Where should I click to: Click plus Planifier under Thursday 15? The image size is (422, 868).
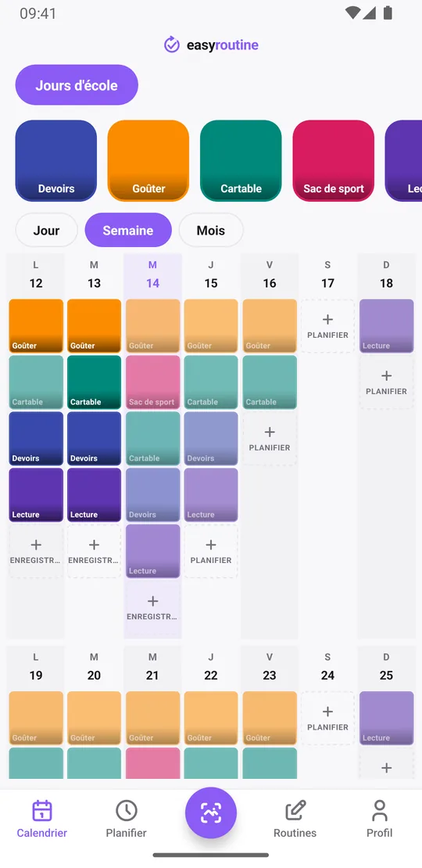click(x=211, y=551)
